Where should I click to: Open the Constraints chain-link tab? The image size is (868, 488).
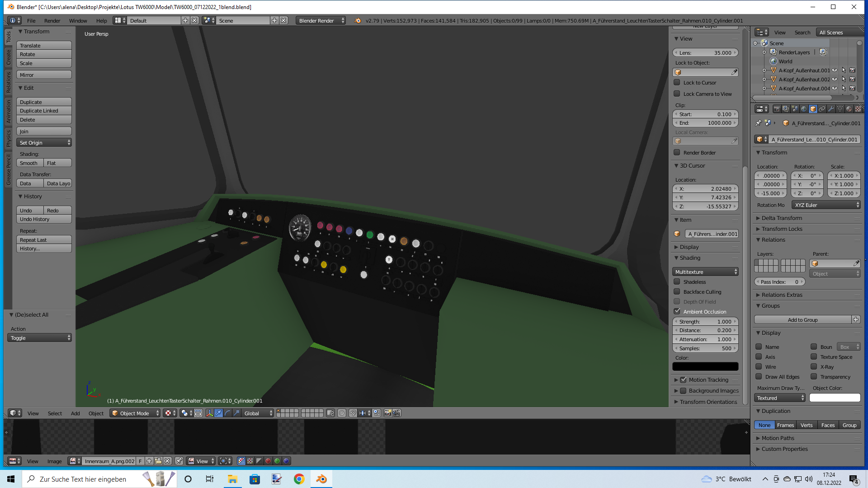coord(822,109)
